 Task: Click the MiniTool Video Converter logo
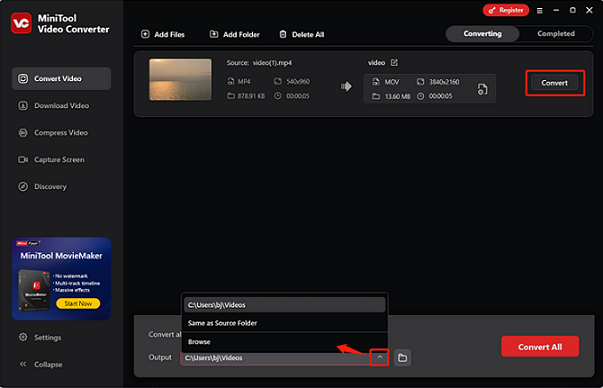21,23
